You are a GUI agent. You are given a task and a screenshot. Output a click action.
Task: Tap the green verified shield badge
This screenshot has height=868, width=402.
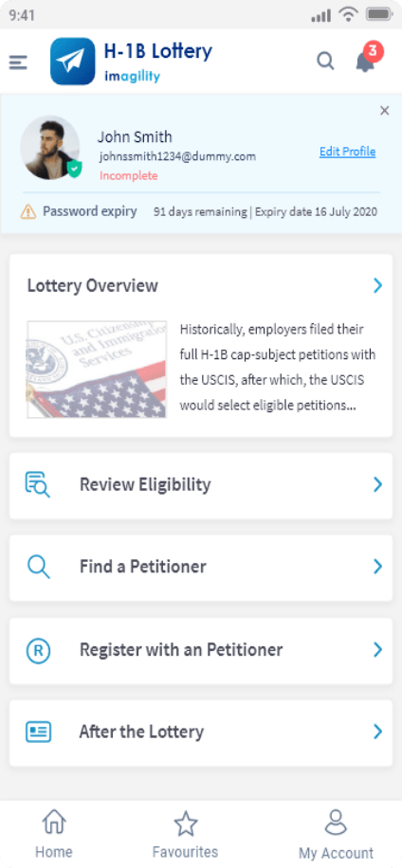point(74,169)
